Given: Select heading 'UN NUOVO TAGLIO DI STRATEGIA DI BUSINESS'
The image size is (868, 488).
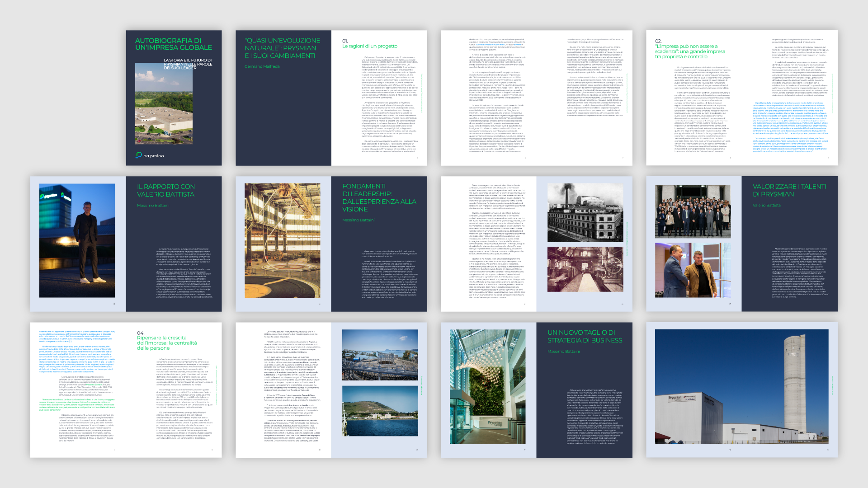Looking at the screenshot, I should (585, 337).
